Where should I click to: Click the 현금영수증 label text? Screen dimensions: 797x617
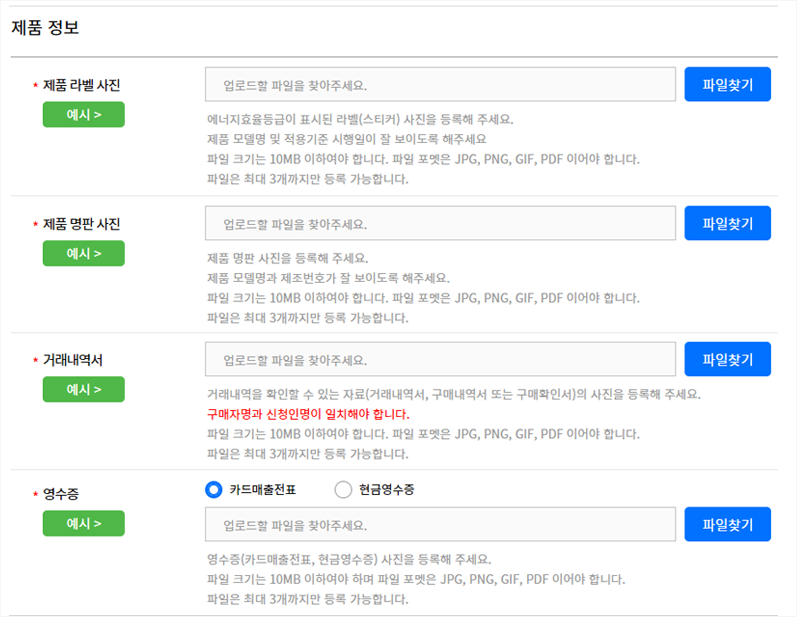tap(387, 490)
